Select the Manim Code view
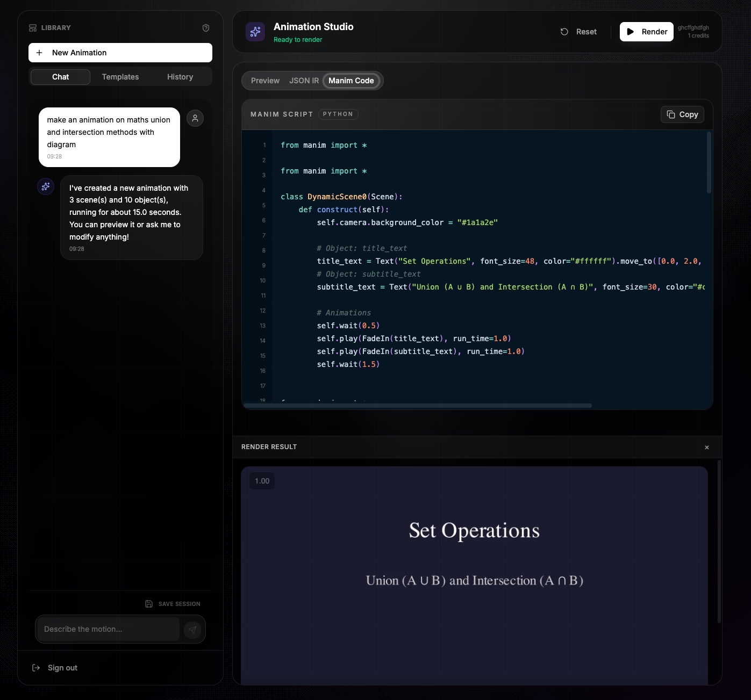 [x=351, y=81]
